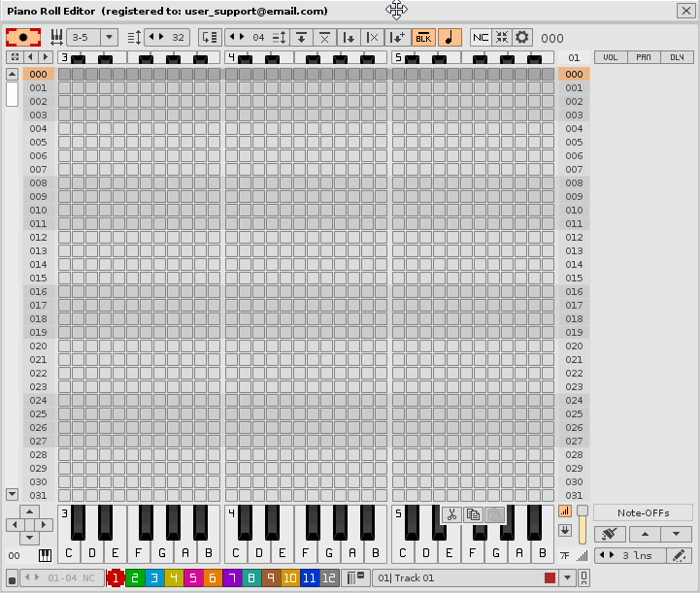
Task: Select red color slot 1
Action: click(x=116, y=578)
